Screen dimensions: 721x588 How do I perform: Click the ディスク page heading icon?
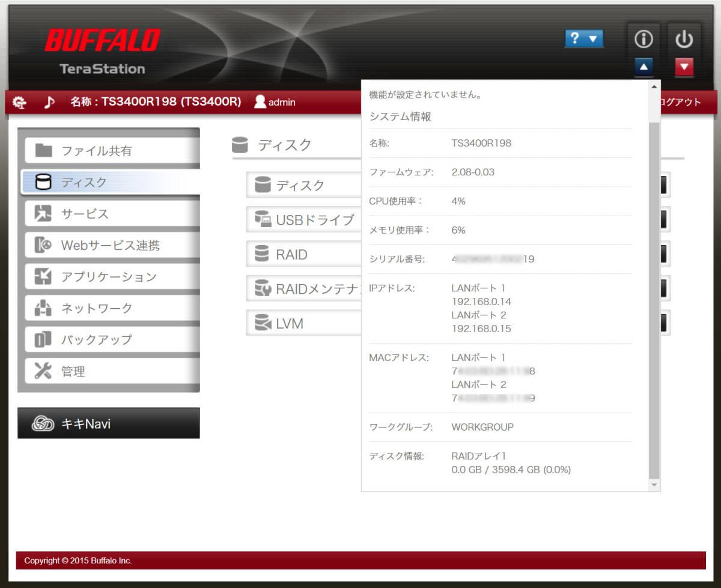coord(240,145)
